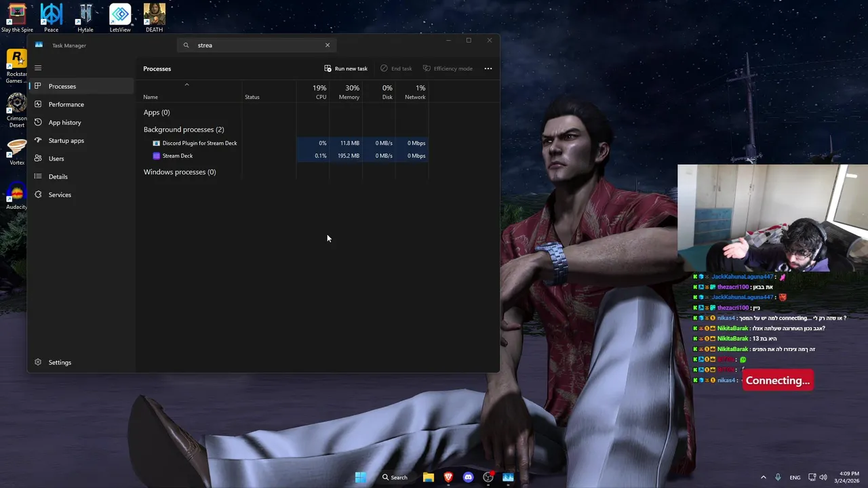The image size is (868, 488).
Task: Click the Services icon in sidebar
Action: point(38,195)
